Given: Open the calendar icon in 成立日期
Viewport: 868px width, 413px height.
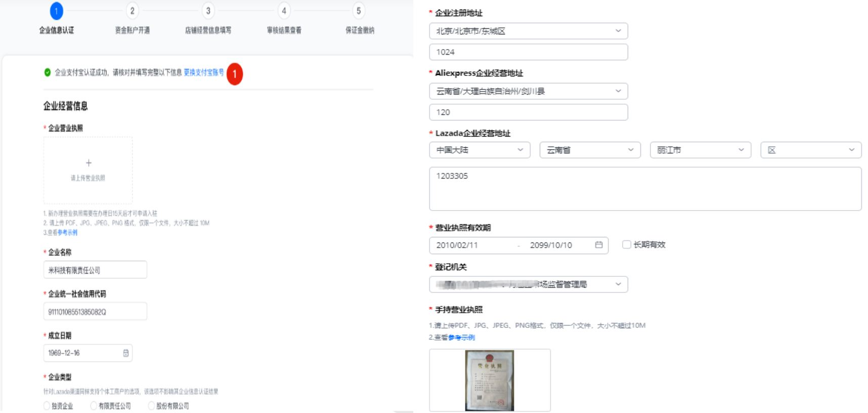Looking at the screenshot, I should pos(126,353).
